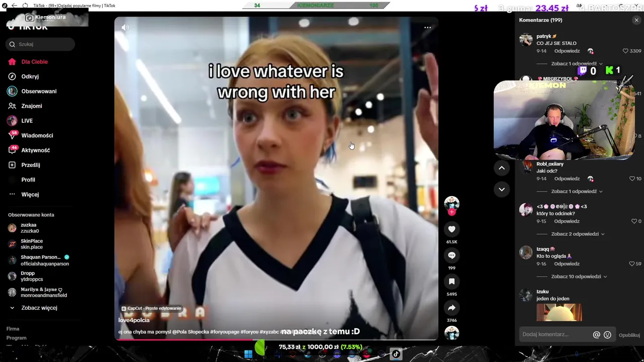The image size is (644, 362).
Task: Mute the video with the speaker icon
Action: (125, 28)
